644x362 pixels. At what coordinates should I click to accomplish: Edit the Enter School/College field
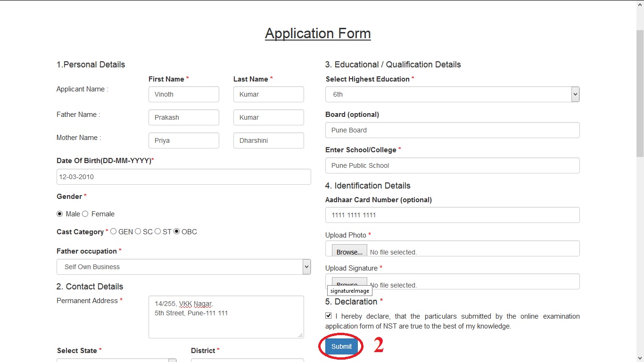(452, 165)
